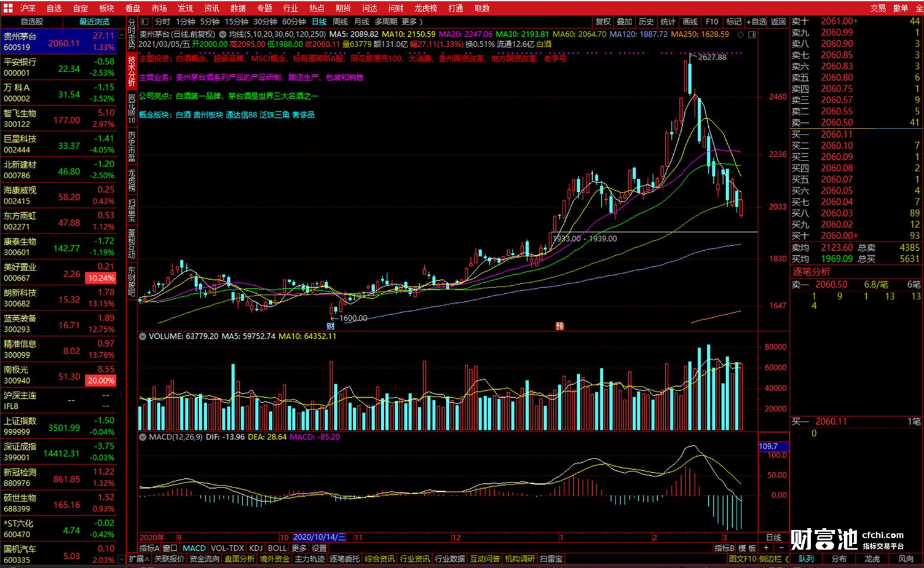This screenshot has height=568, width=924.
Task: Expand more periods via 更多 arrow
Action: tap(413, 22)
